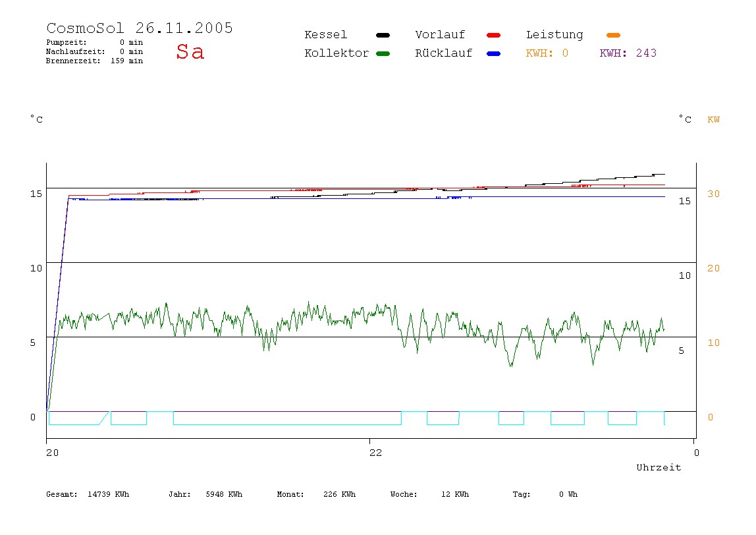Click the left axis "°C" unit label

tap(37, 119)
